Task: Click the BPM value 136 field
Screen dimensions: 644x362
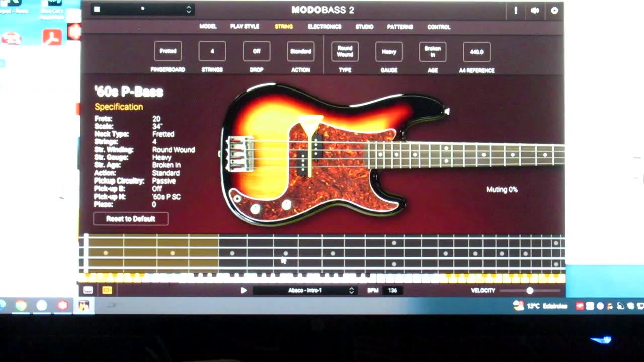Action: click(x=392, y=290)
